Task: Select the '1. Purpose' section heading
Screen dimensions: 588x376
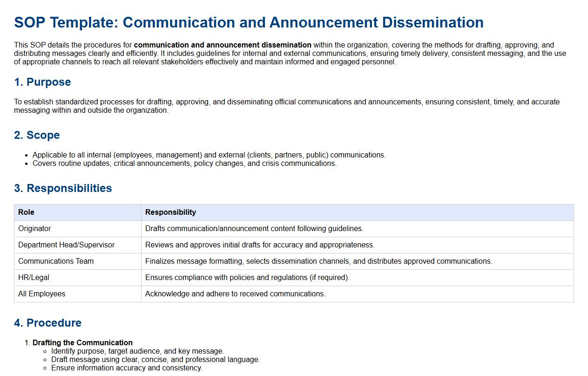Action: [x=42, y=82]
